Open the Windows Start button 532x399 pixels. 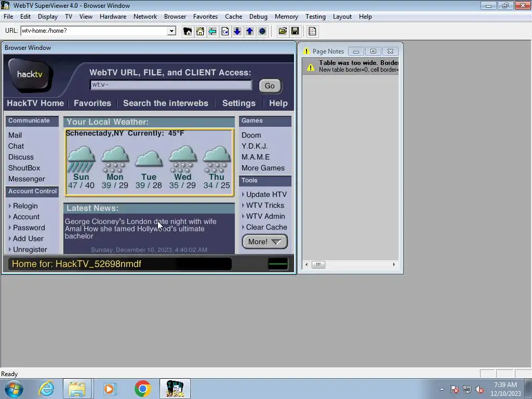click(x=14, y=389)
